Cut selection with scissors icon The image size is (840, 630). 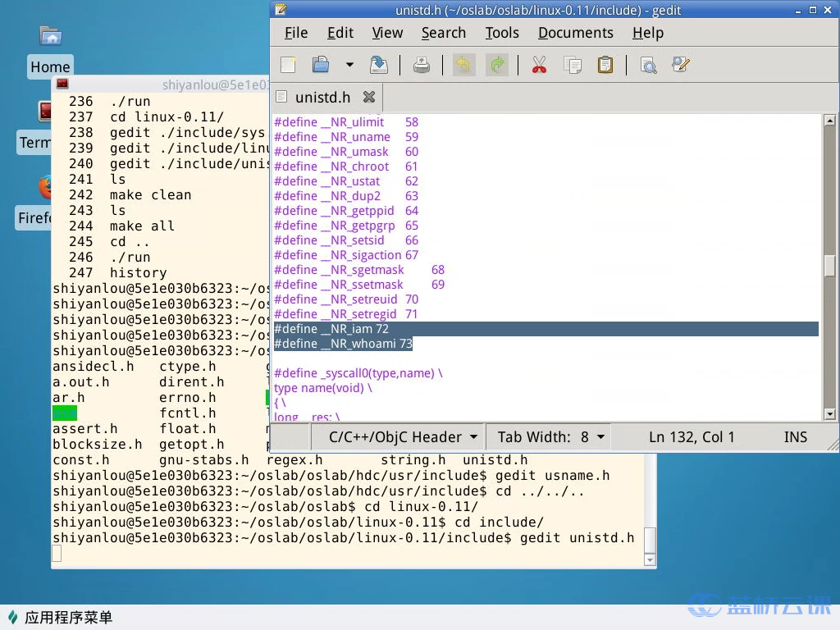(540, 65)
